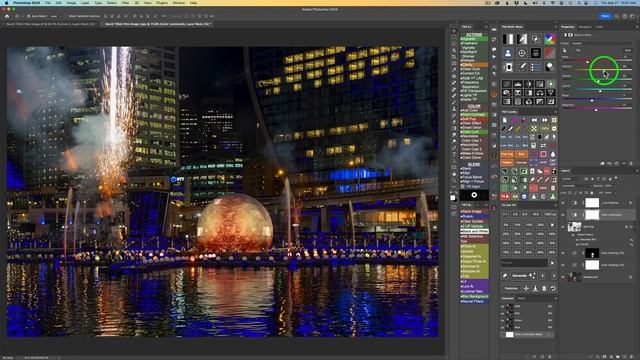Open Properties panel flyout menu
The height and width of the screenshot is (360, 640).
[637, 27]
